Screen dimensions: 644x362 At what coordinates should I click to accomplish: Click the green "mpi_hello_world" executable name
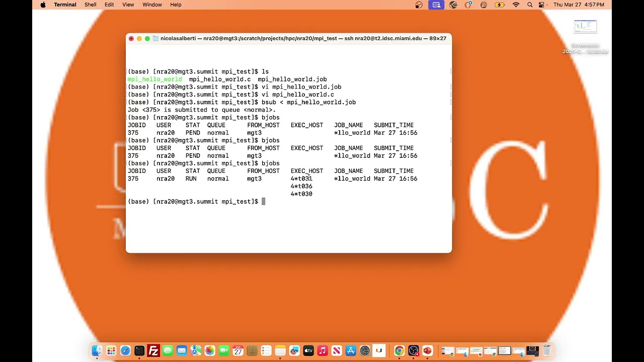pos(155,79)
